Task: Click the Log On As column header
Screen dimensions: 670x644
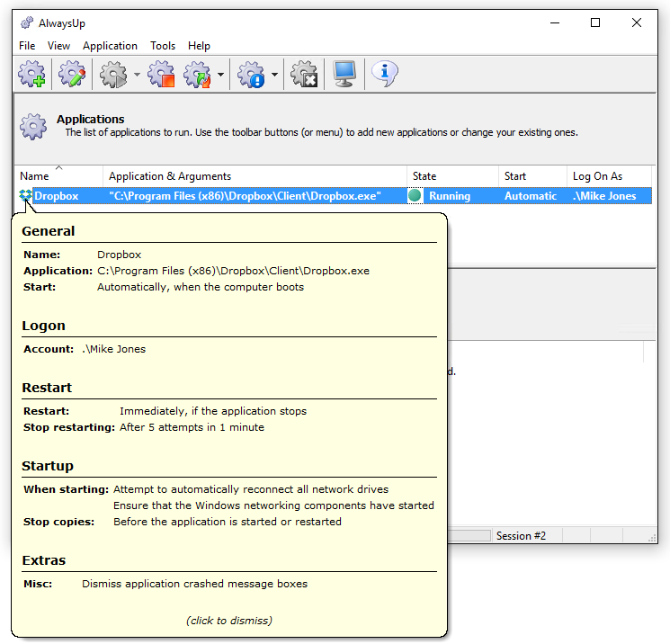Action: click(x=610, y=176)
